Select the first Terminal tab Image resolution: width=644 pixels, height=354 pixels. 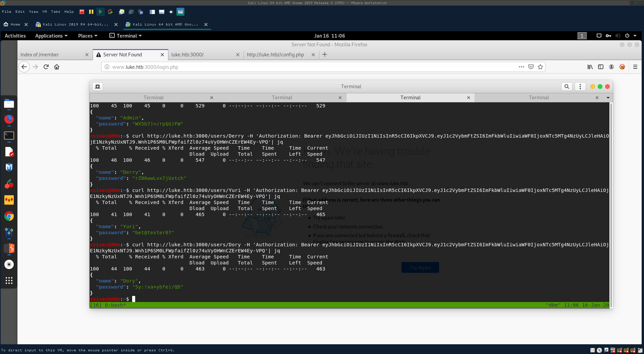(154, 98)
